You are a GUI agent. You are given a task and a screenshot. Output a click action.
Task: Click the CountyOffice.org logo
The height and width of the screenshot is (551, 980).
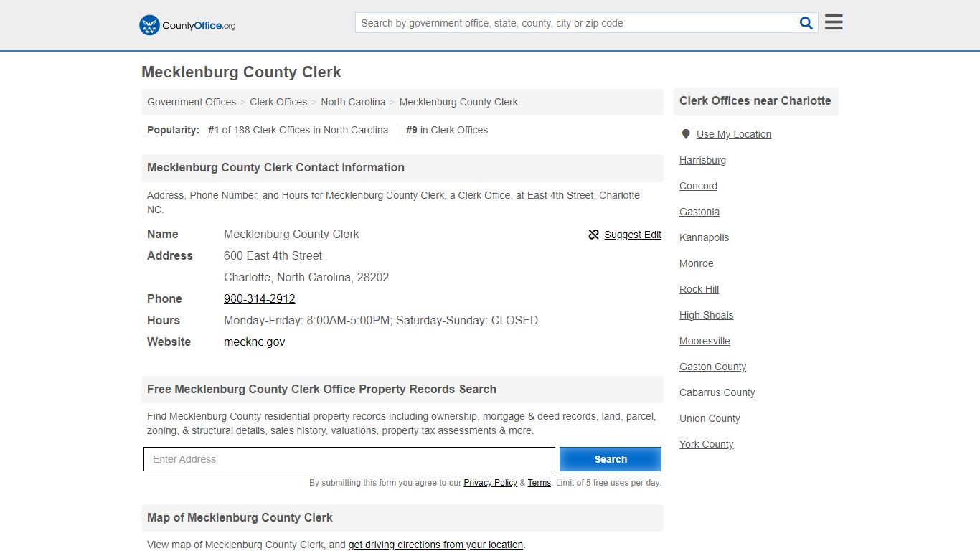coord(187,25)
